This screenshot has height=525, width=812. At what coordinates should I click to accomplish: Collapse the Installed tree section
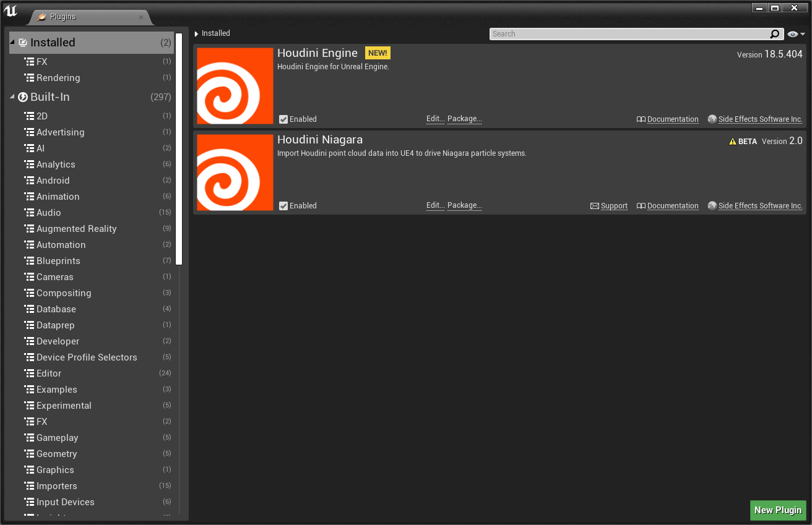(12, 43)
